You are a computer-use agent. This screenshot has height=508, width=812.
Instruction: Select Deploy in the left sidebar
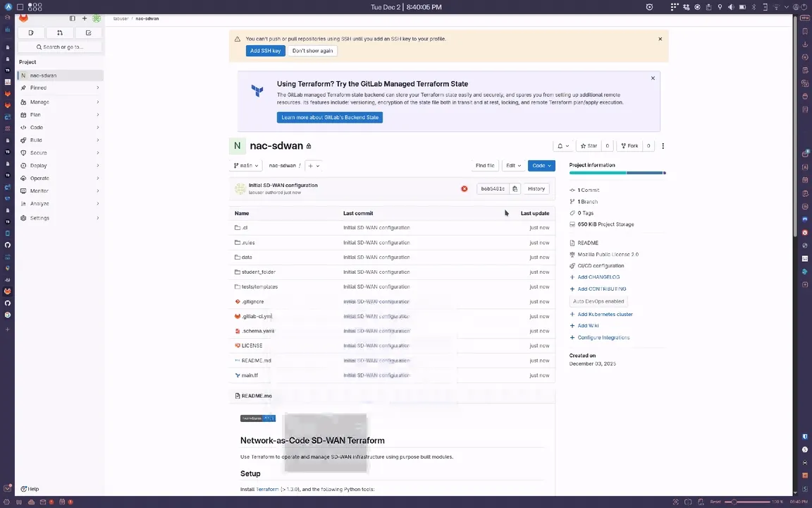[39, 165]
